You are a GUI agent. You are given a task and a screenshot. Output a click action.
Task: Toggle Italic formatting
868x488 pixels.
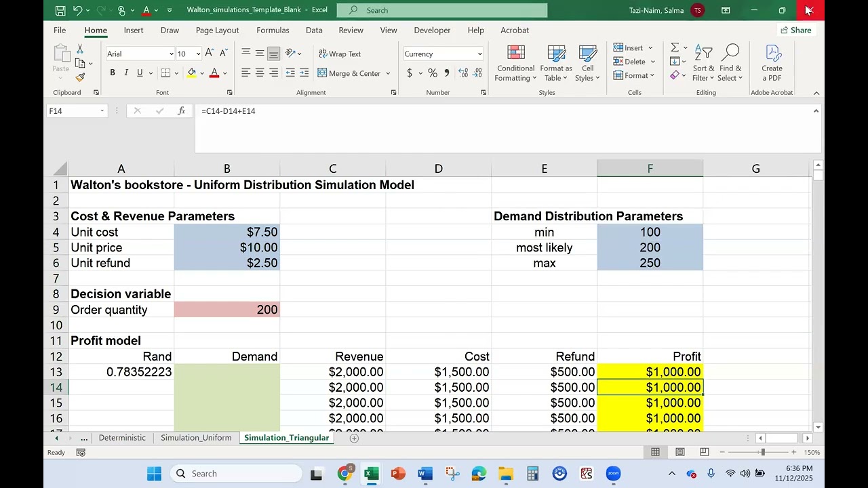point(126,73)
